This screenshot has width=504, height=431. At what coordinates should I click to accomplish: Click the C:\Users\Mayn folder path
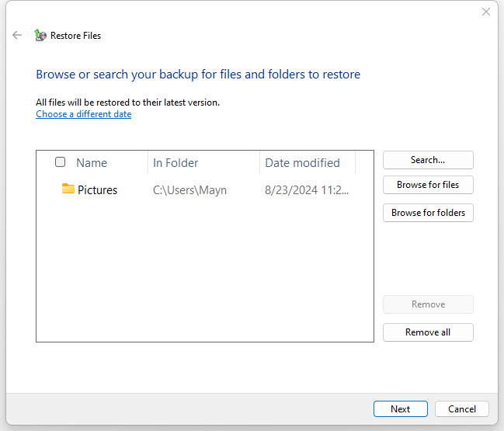(x=189, y=190)
